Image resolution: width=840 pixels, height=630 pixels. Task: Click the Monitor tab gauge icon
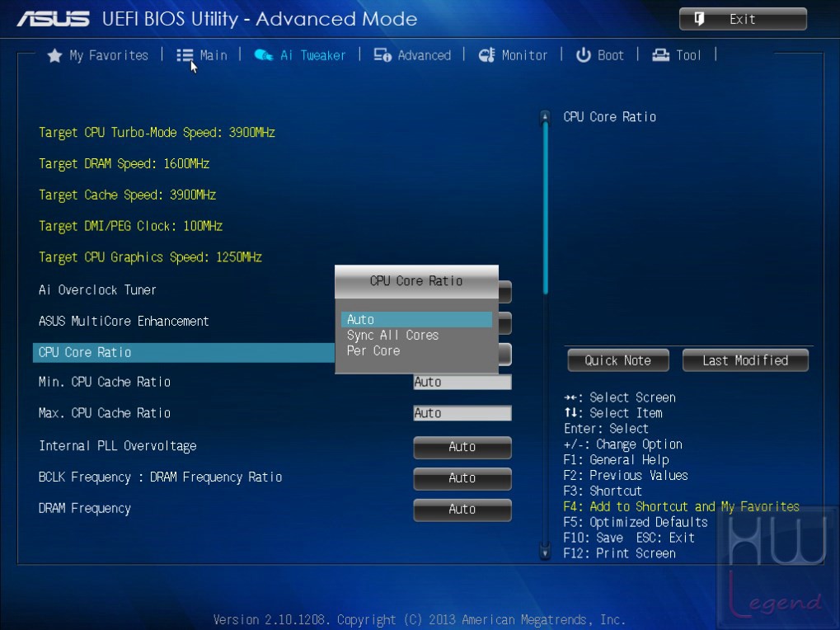coord(487,55)
